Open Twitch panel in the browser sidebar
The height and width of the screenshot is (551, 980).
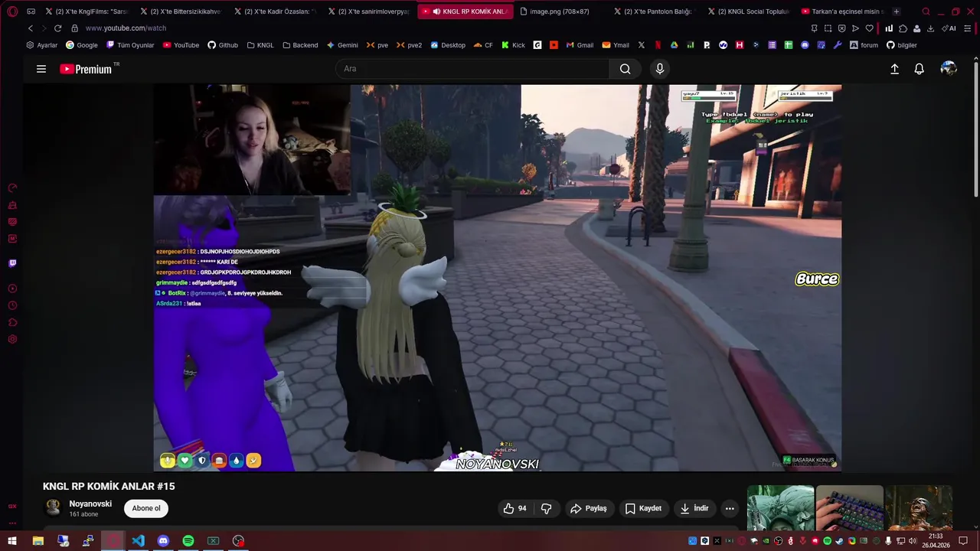12,263
